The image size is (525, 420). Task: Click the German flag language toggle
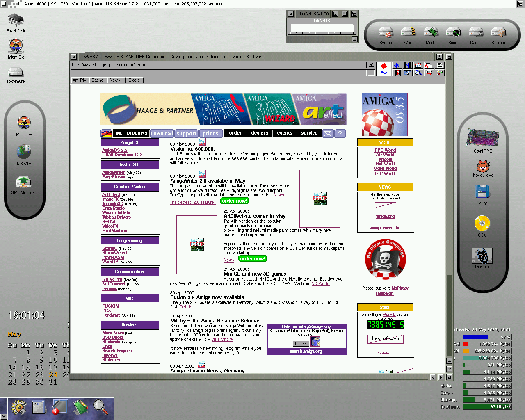[106, 133]
